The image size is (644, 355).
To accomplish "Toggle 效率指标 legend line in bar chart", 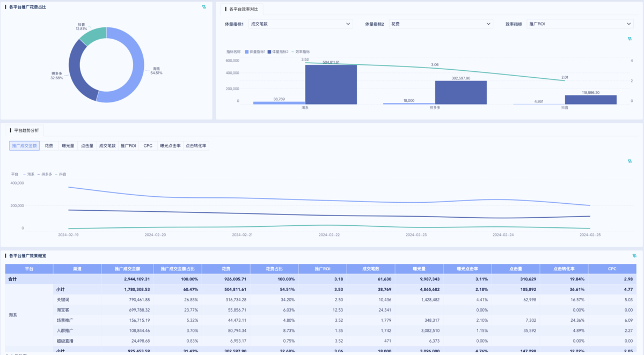I will pyautogui.click(x=302, y=51).
